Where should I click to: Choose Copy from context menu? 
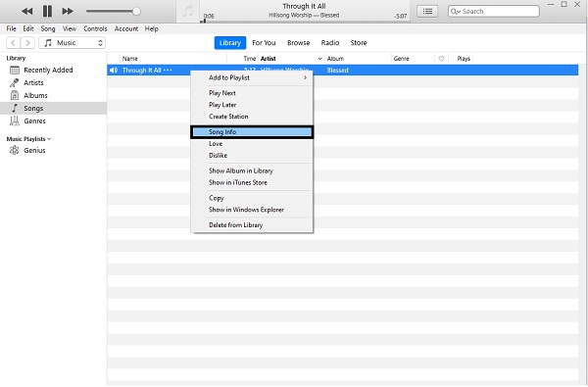click(x=252, y=198)
